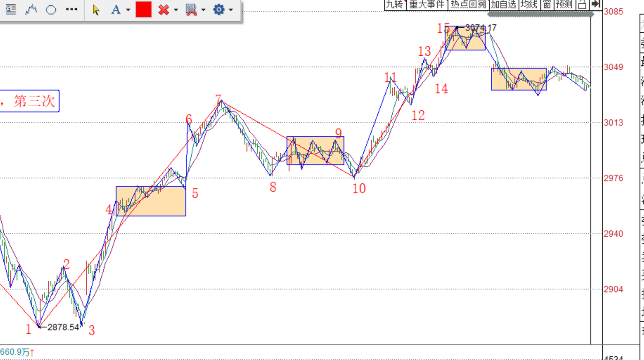Toggle the 均线 moving average display

click(x=529, y=5)
